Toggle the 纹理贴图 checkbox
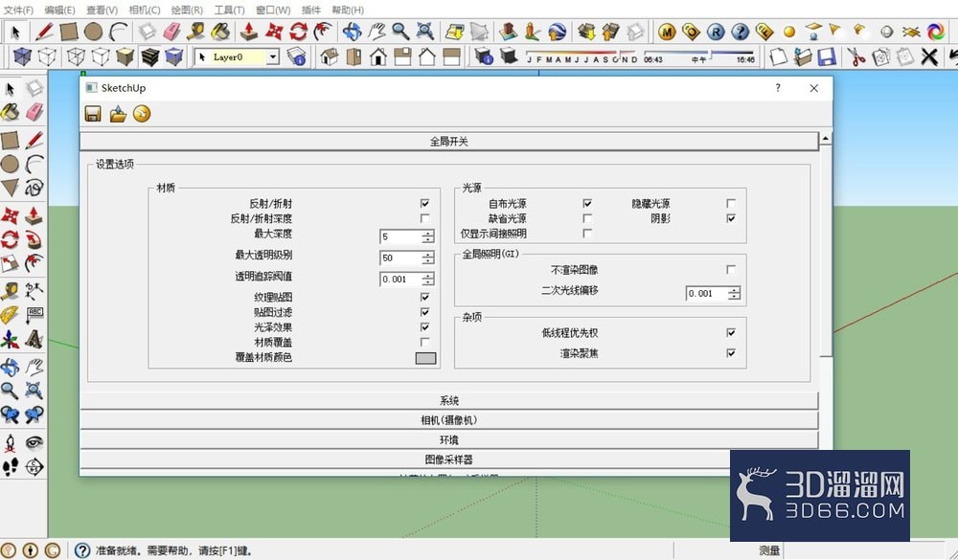The width and height of the screenshot is (958, 560). [x=424, y=297]
